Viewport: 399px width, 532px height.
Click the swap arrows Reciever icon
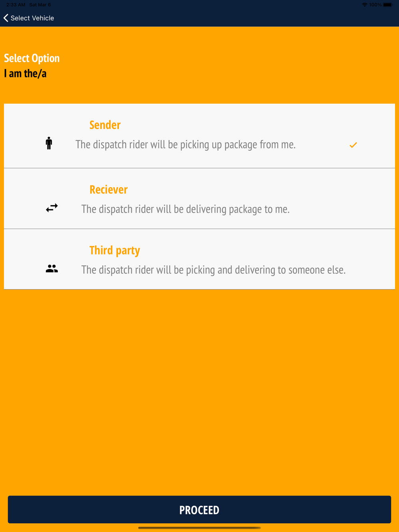point(52,208)
